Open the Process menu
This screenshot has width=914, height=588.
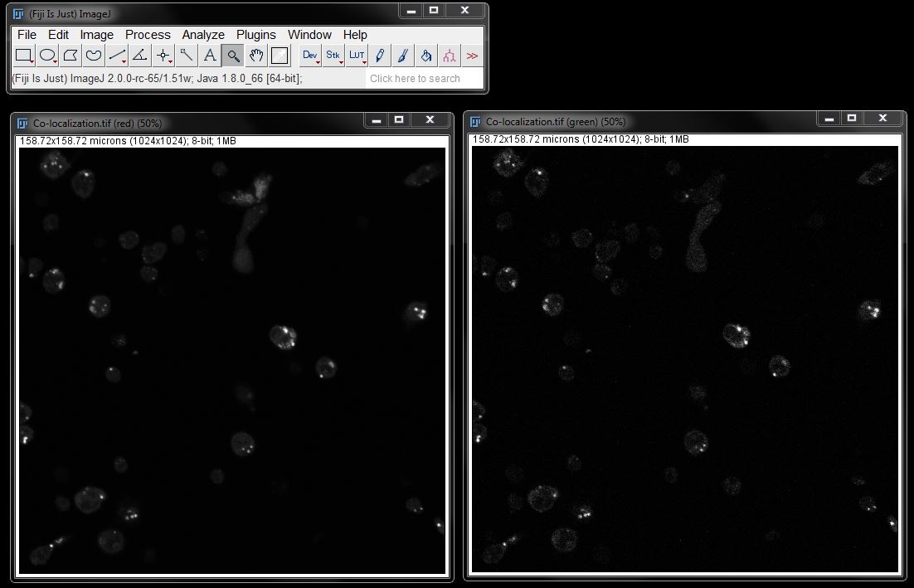pyautogui.click(x=148, y=35)
